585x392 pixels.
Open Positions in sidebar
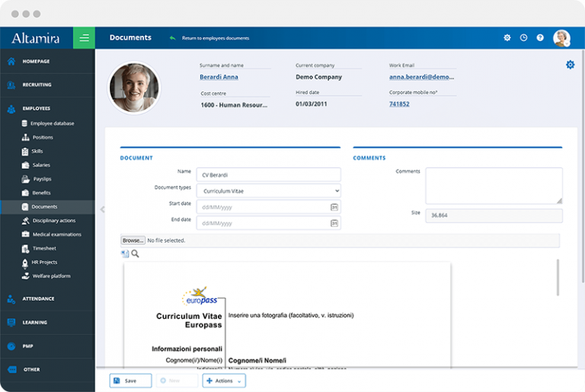point(43,137)
